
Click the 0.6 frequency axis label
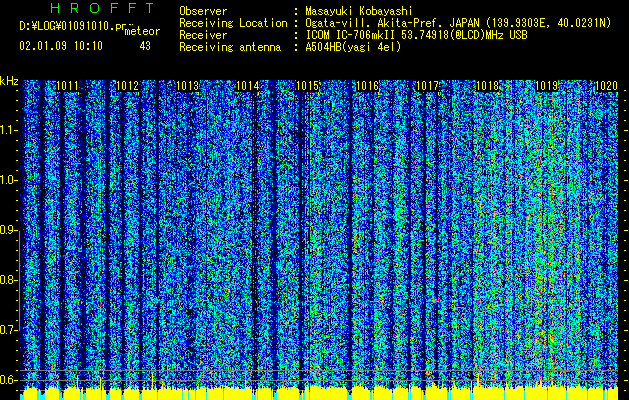click(x=8, y=380)
